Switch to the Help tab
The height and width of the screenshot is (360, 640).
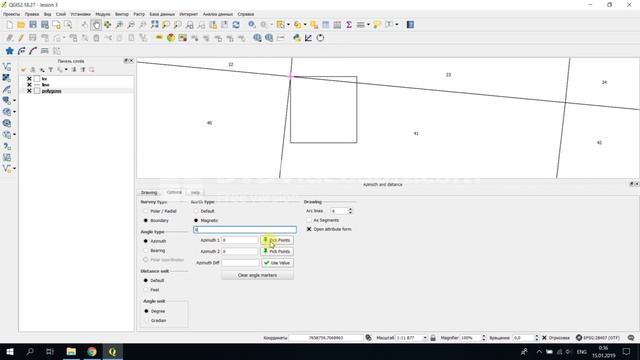click(x=195, y=192)
